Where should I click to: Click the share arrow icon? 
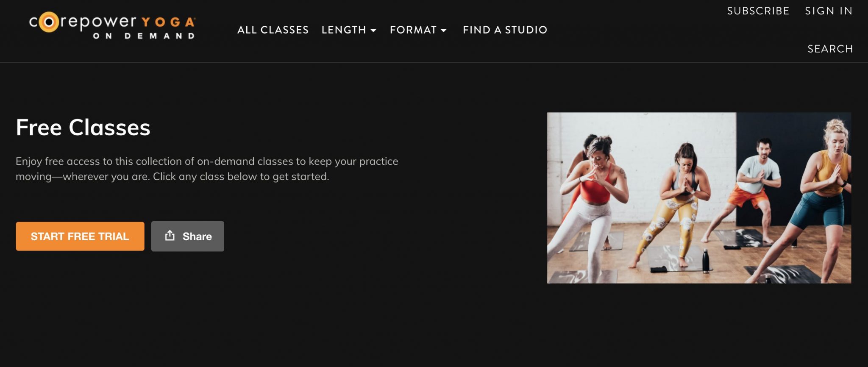coord(170,236)
